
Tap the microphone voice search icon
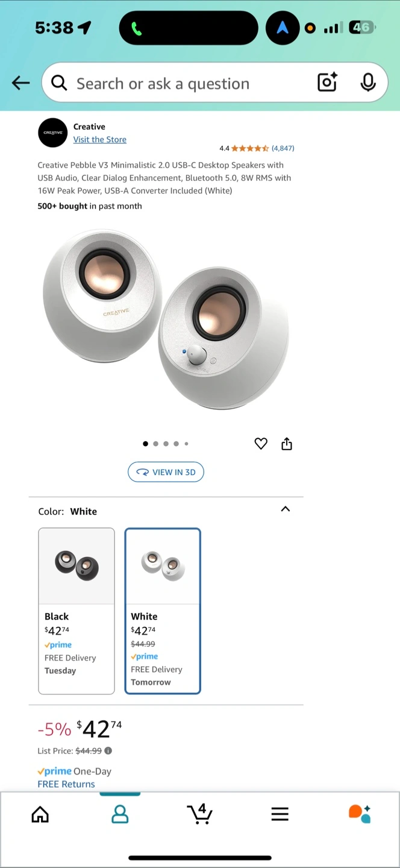(x=368, y=83)
